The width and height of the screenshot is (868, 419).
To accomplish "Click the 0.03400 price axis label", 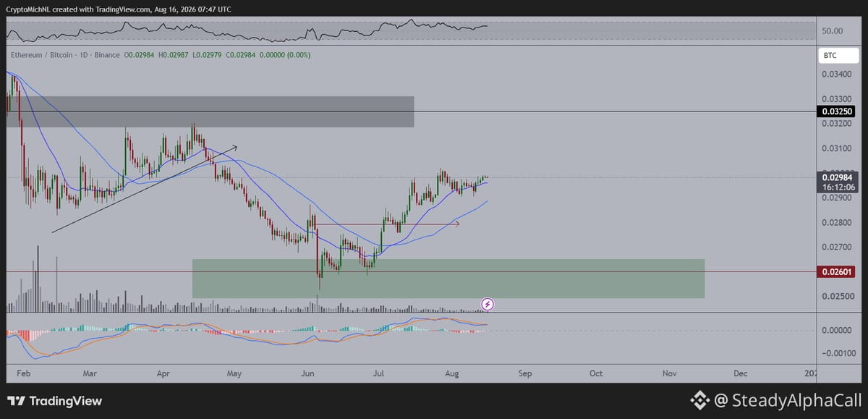I will (836, 74).
